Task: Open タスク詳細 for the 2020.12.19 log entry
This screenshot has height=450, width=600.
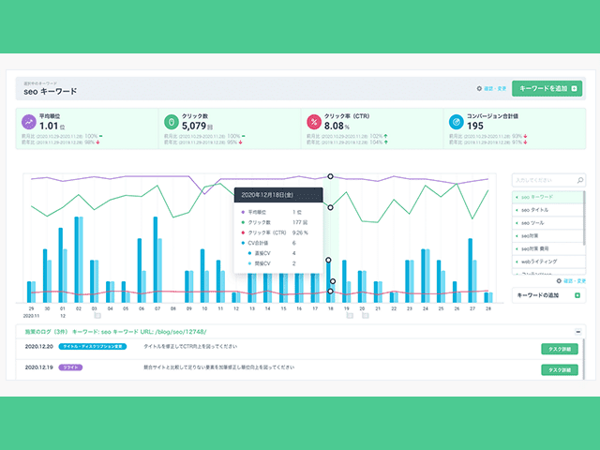Action: [559, 369]
